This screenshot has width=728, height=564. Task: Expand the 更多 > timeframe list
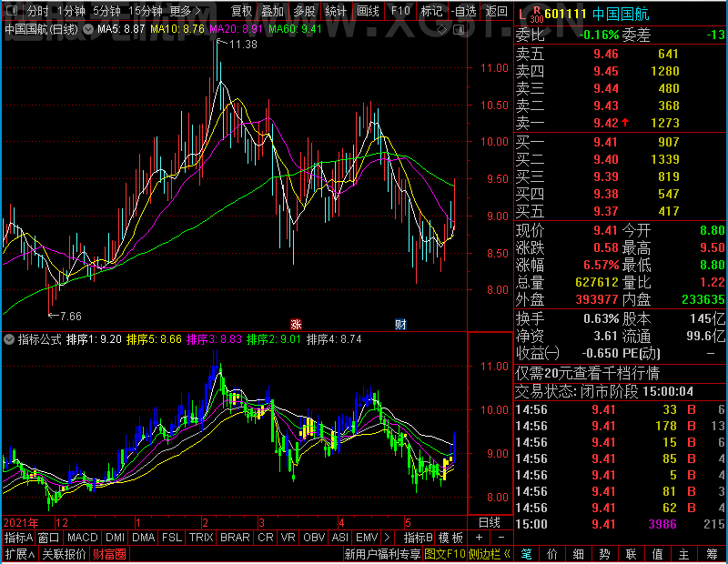(x=186, y=11)
